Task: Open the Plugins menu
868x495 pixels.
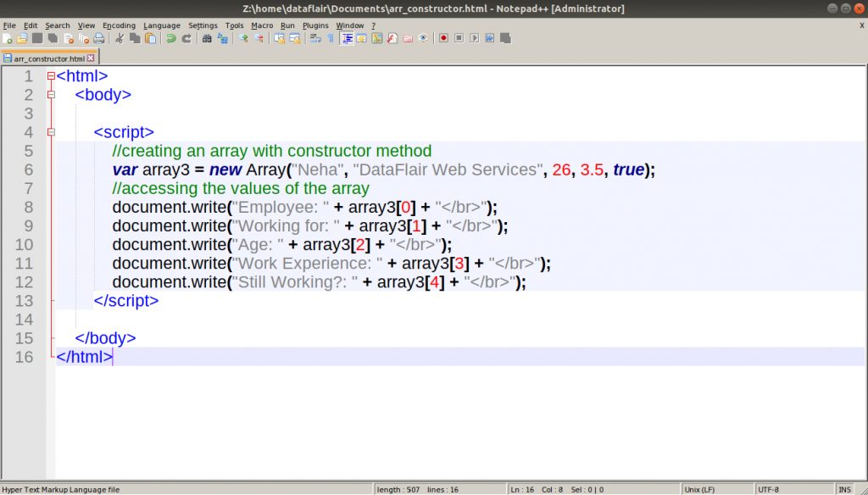Action: 315,25
